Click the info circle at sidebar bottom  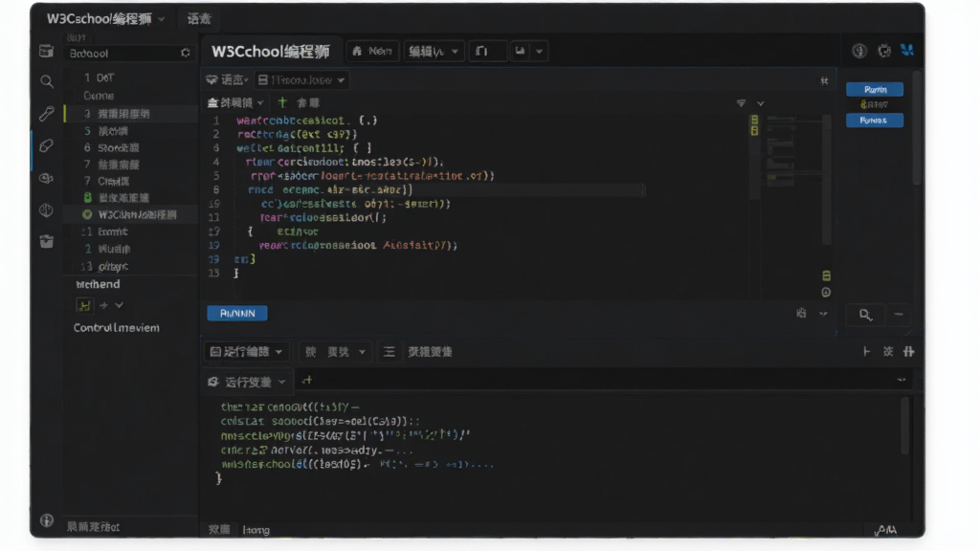(x=46, y=519)
